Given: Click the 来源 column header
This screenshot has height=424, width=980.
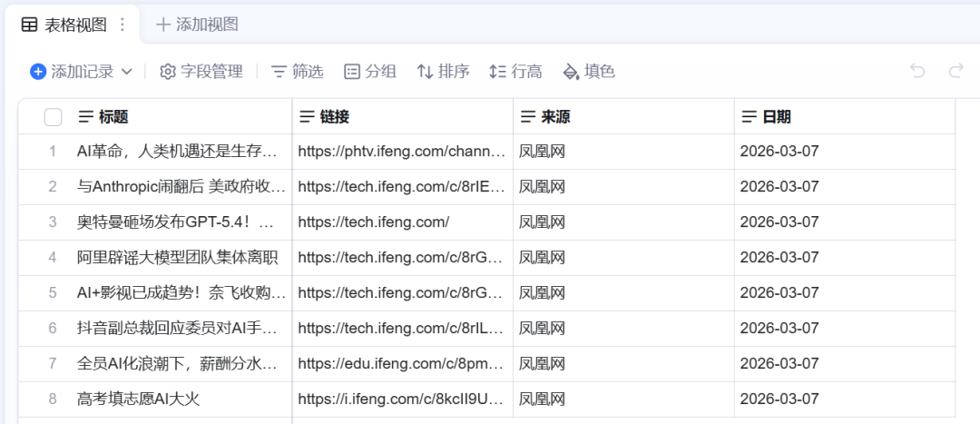Looking at the screenshot, I should (623, 116).
